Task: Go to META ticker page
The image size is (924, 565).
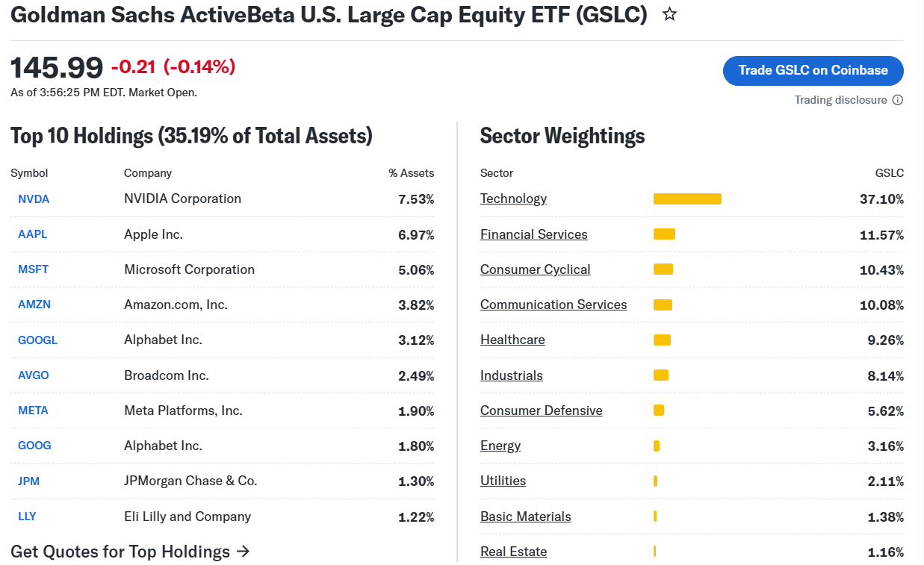Action: tap(33, 411)
